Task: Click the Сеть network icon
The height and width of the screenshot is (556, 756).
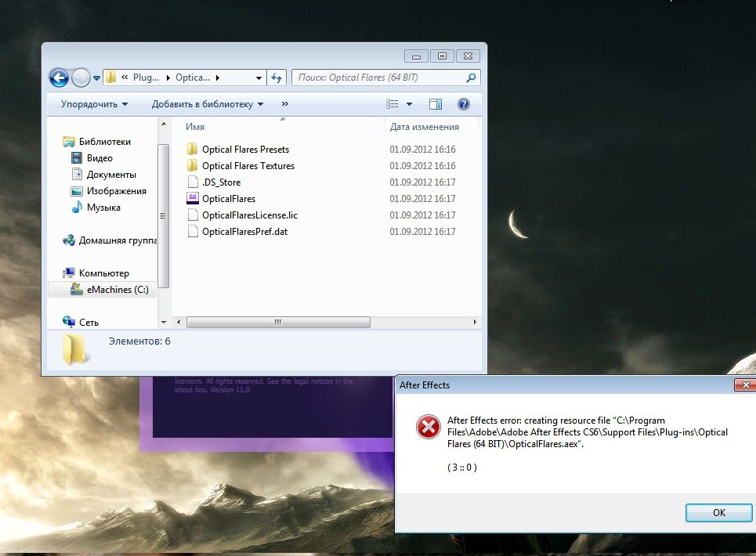Action: 69,321
